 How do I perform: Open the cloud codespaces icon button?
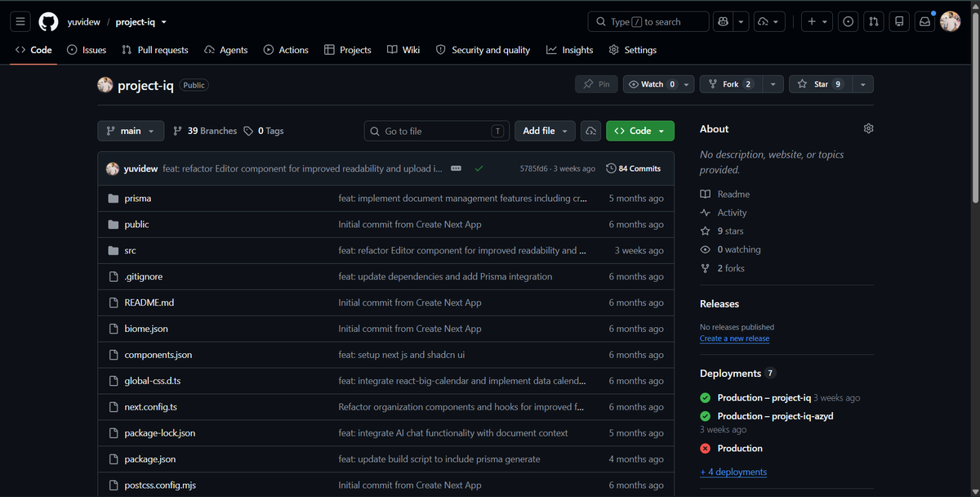point(590,131)
